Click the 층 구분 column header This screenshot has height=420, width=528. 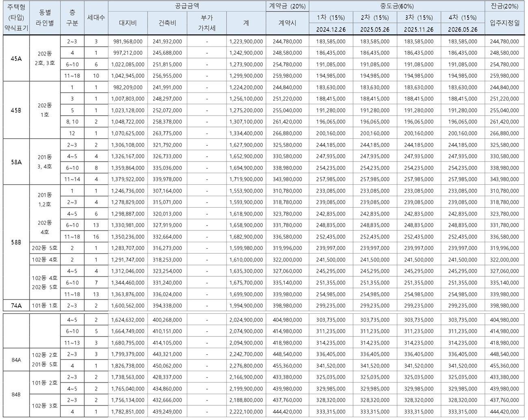(x=72, y=18)
